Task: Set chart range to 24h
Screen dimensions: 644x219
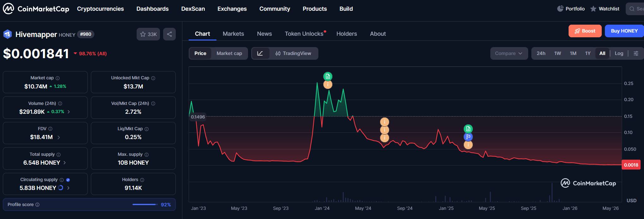Action: coord(541,53)
